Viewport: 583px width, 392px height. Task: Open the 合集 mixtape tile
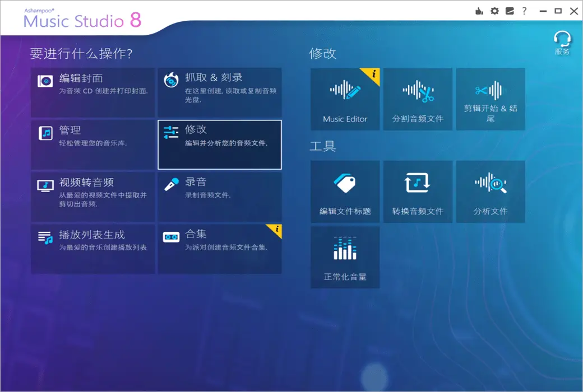[x=219, y=249]
